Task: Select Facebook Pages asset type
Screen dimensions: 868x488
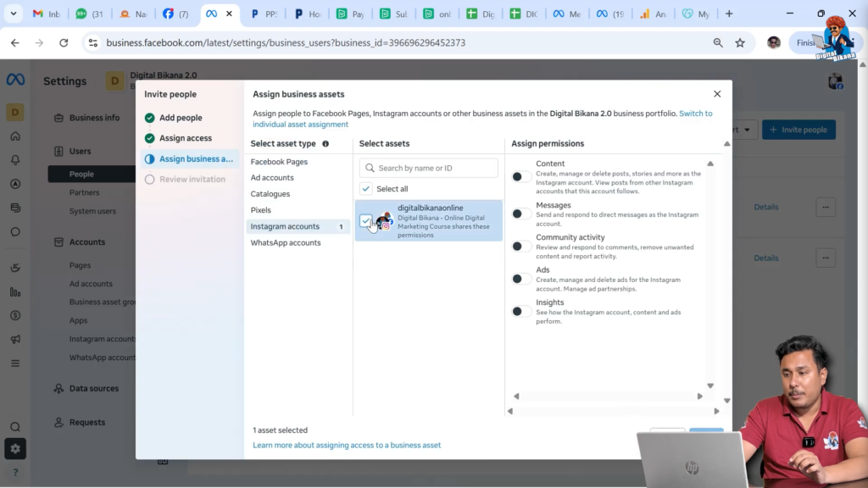Action: pyautogui.click(x=279, y=162)
